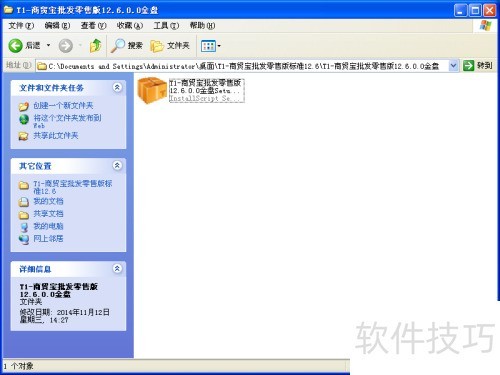The image size is (500, 375).
Task: Click 创建一个新文件夹 link
Action: point(63,106)
